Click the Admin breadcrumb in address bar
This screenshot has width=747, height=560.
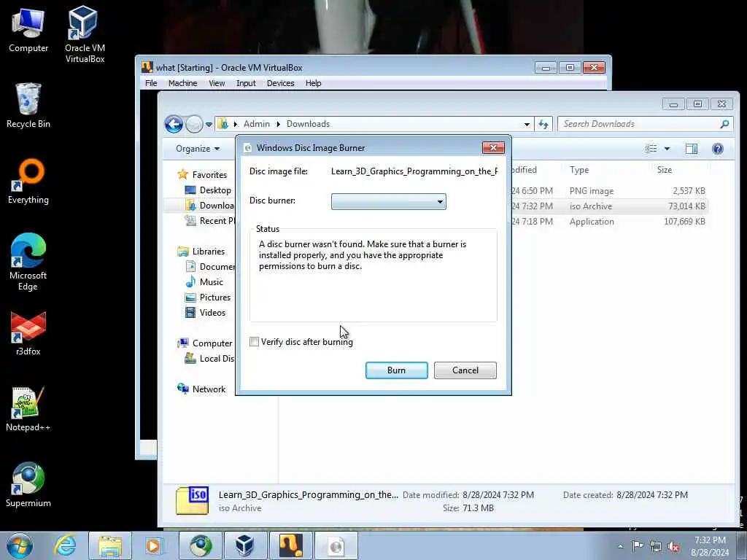coord(256,124)
